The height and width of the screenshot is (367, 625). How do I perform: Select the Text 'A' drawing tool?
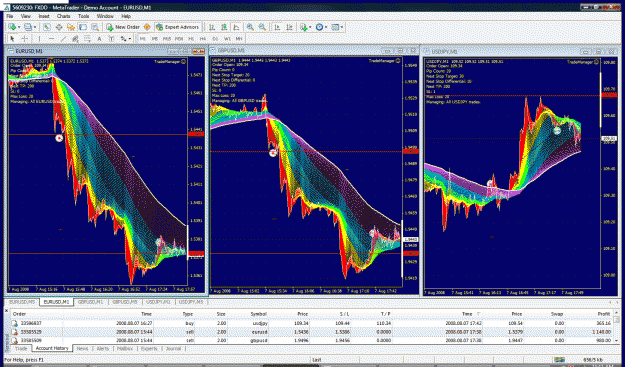99,39
